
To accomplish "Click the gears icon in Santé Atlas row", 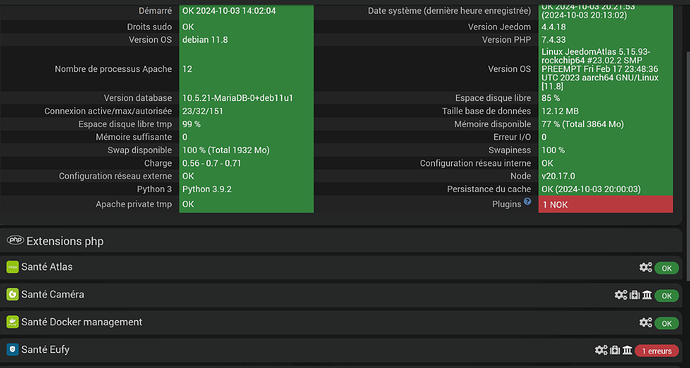I will coord(646,267).
